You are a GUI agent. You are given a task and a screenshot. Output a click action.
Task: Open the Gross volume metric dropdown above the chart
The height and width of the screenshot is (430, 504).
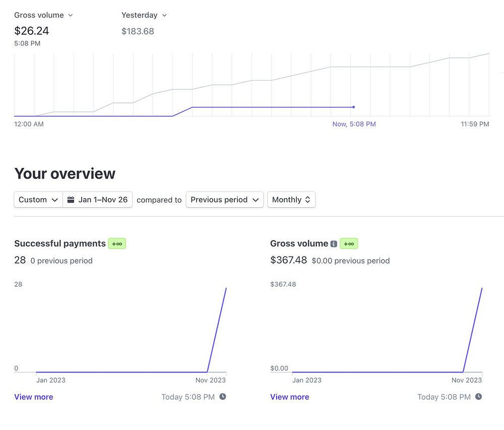click(x=43, y=15)
